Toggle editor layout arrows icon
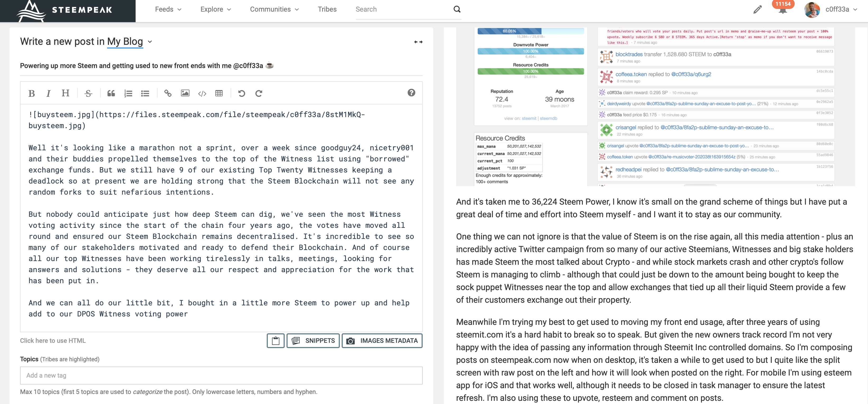 point(418,42)
